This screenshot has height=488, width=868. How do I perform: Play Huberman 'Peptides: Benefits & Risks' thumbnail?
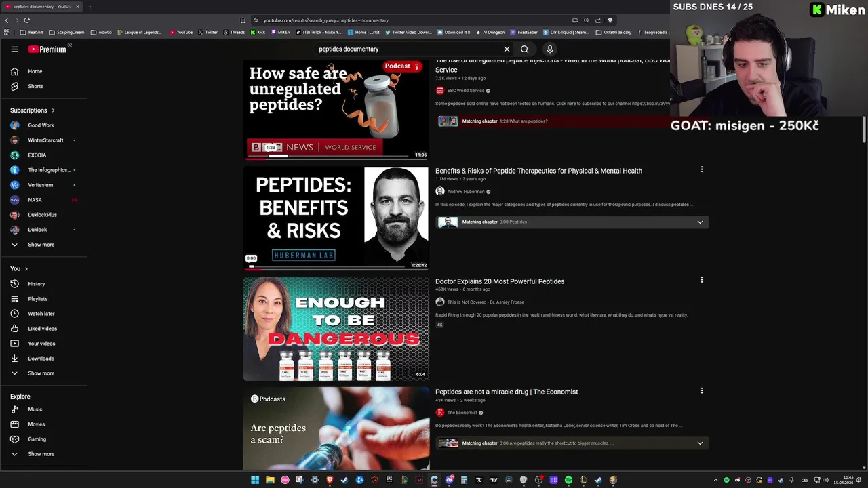click(336, 218)
